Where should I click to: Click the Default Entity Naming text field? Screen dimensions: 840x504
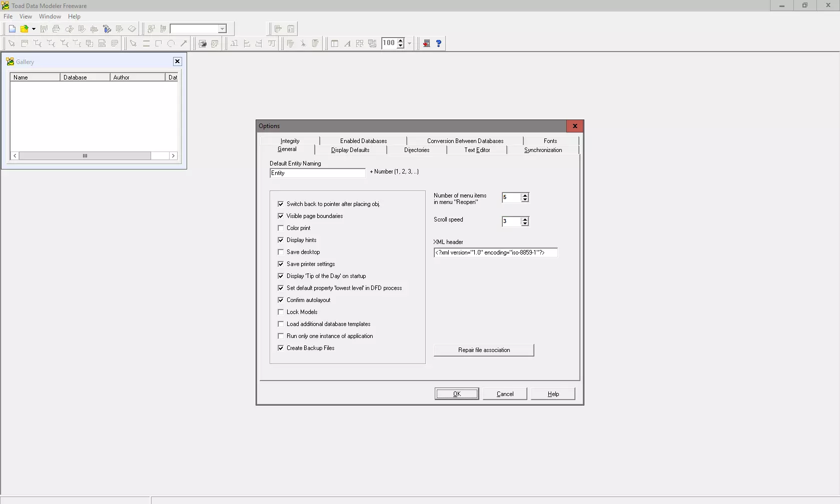pyautogui.click(x=318, y=173)
